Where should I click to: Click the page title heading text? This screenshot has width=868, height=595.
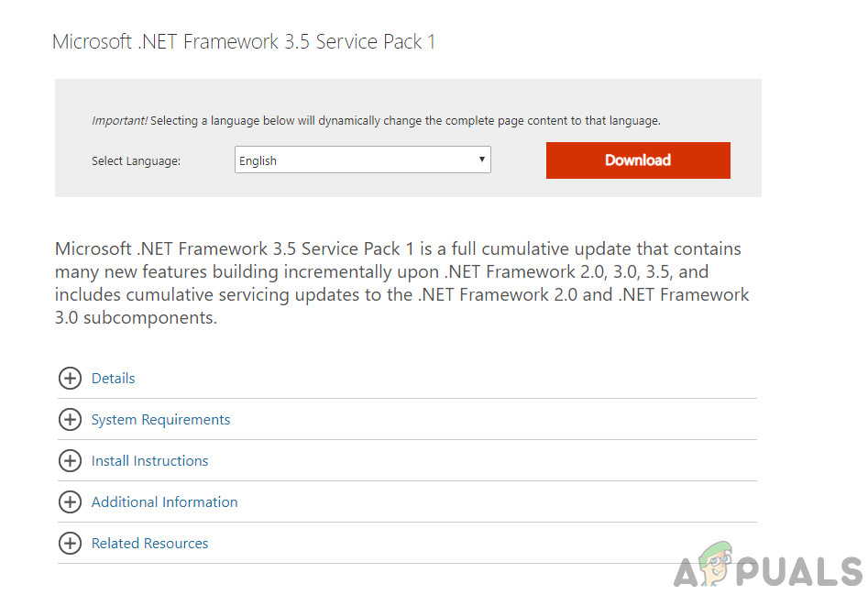(x=244, y=42)
